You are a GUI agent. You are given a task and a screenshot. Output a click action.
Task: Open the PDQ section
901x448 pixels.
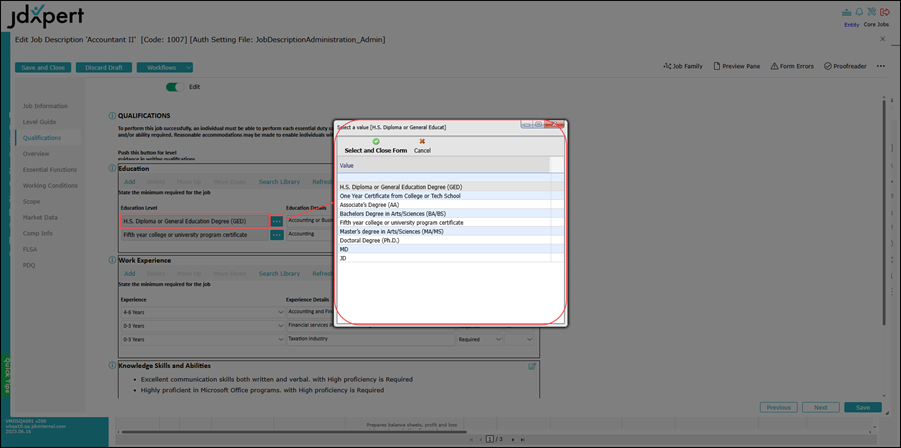[29, 265]
